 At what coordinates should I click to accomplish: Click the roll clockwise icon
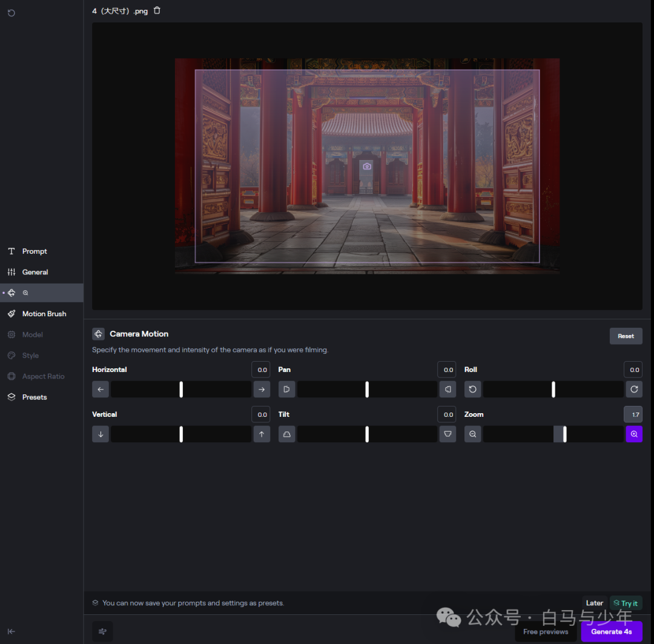[x=634, y=389]
